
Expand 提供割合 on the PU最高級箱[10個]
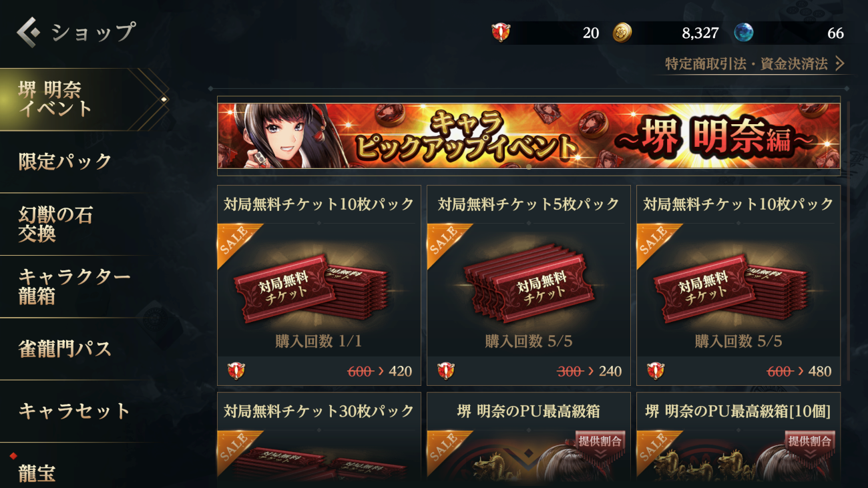click(x=809, y=445)
